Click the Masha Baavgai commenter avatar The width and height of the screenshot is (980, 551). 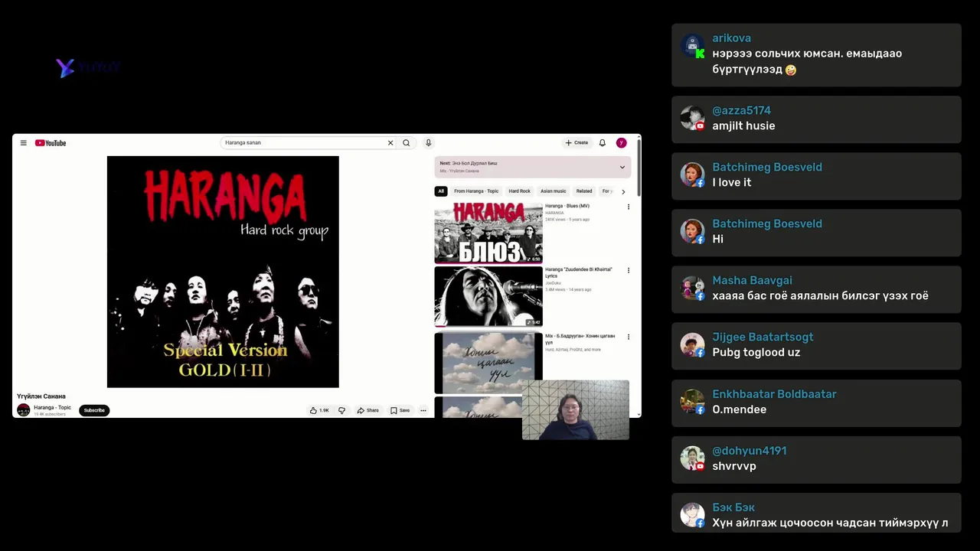pyautogui.click(x=692, y=288)
